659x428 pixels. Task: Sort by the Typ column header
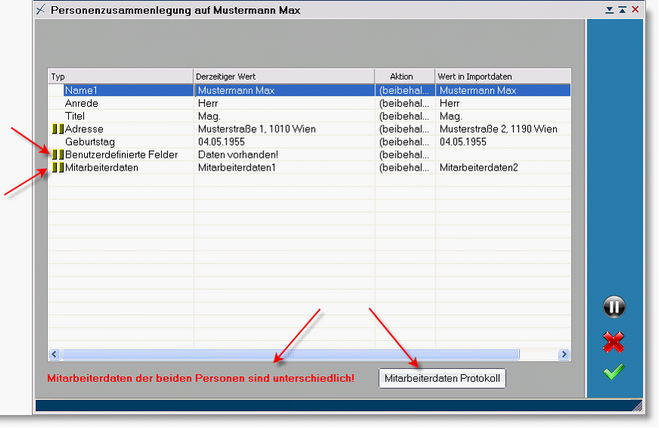pos(120,76)
